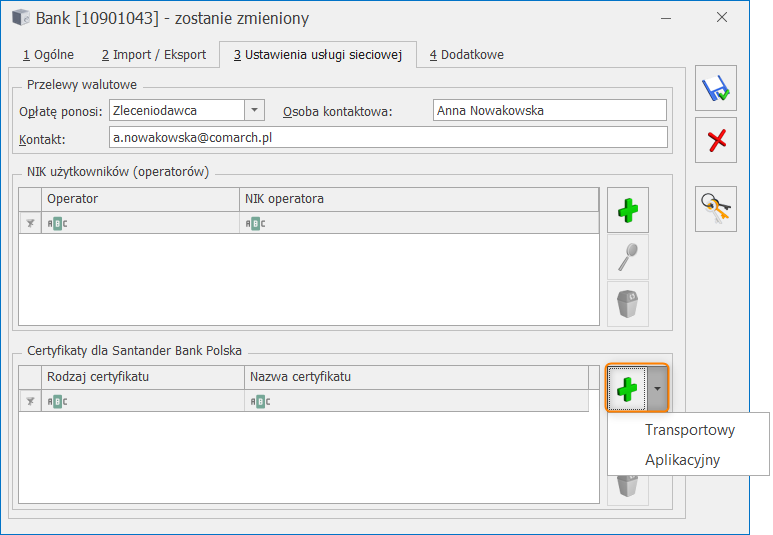The height and width of the screenshot is (535, 773).
Task: Click the filter icon in the operators table row
Action: pyautogui.click(x=30, y=223)
